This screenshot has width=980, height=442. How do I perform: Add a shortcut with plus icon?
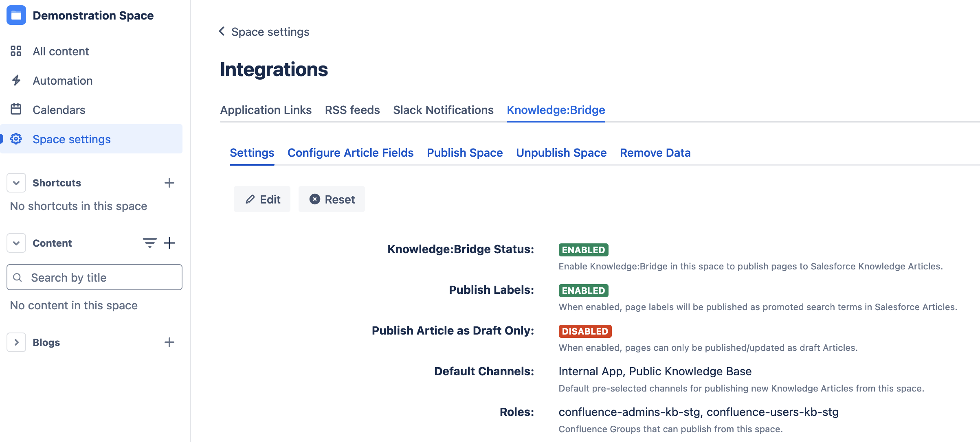(x=169, y=183)
